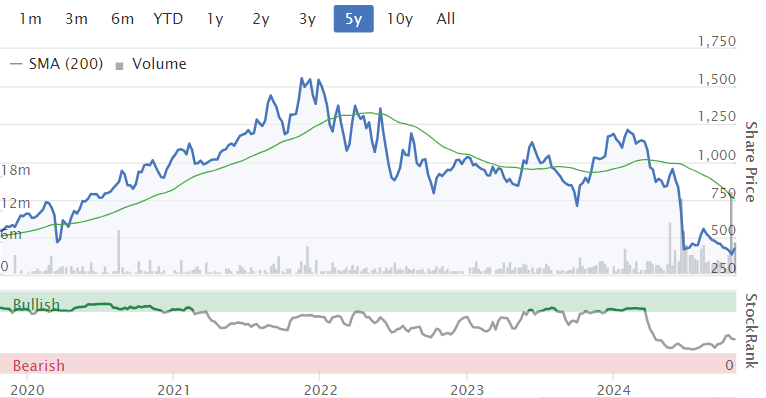Click the 2021 label on time axis
766x398 pixels.
pyautogui.click(x=173, y=390)
